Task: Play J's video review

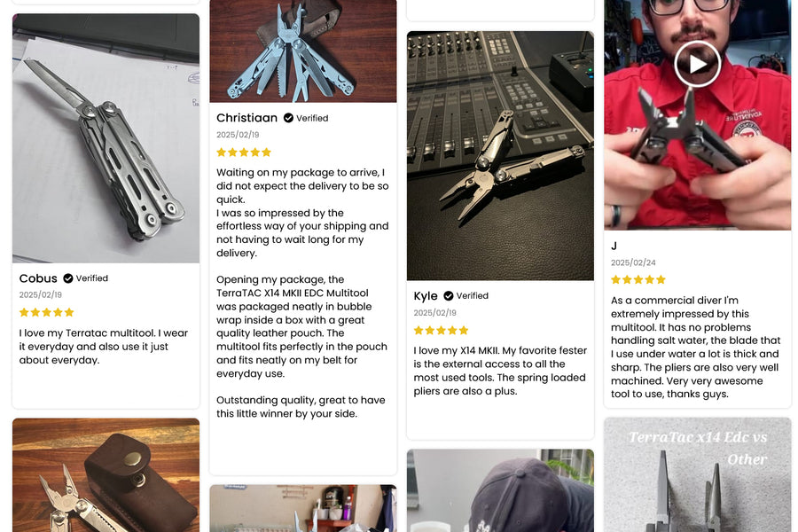Action: click(697, 64)
